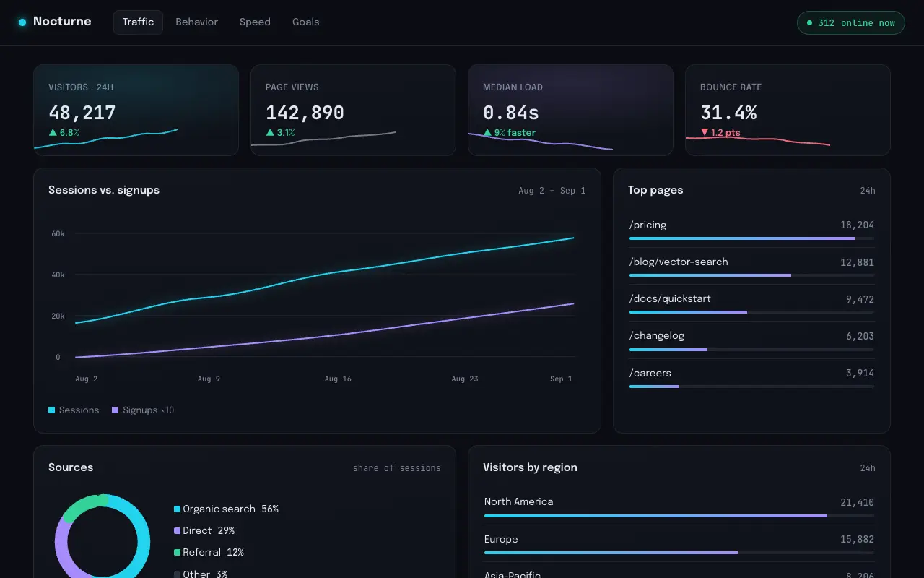
Task: Open the Visitors 24H card
Action: pyautogui.click(x=136, y=110)
